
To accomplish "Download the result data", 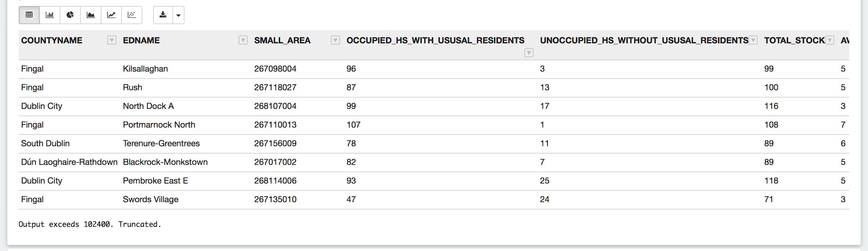I will click(x=163, y=15).
